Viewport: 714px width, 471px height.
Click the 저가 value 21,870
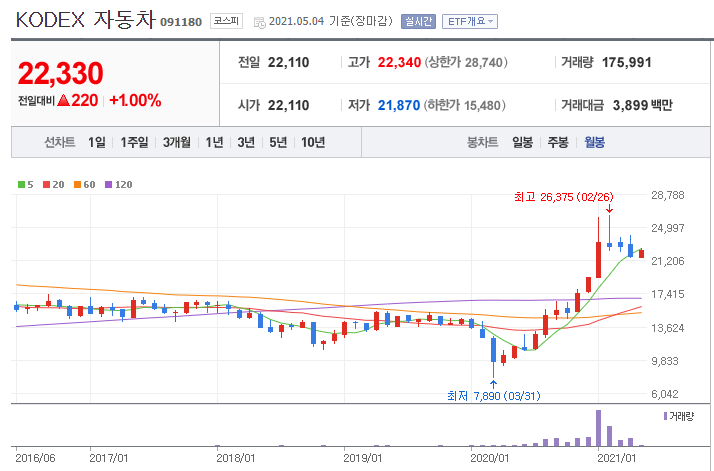pos(399,105)
